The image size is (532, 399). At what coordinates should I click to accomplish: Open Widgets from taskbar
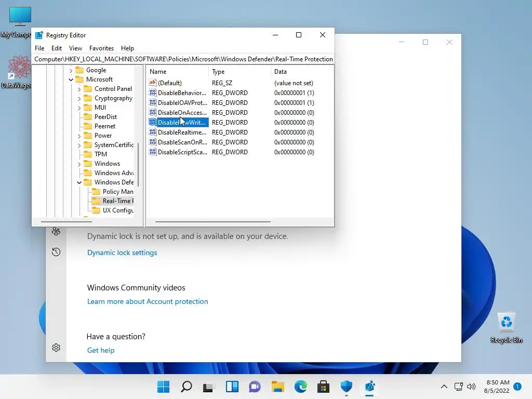232,387
